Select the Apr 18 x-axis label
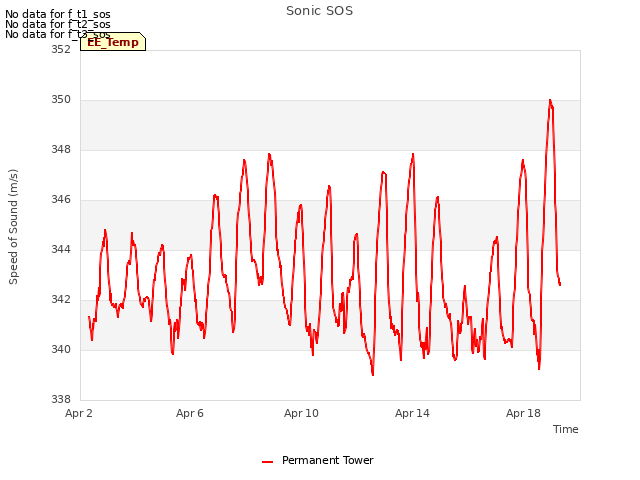Viewport: 640px width, 480px height. (523, 413)
